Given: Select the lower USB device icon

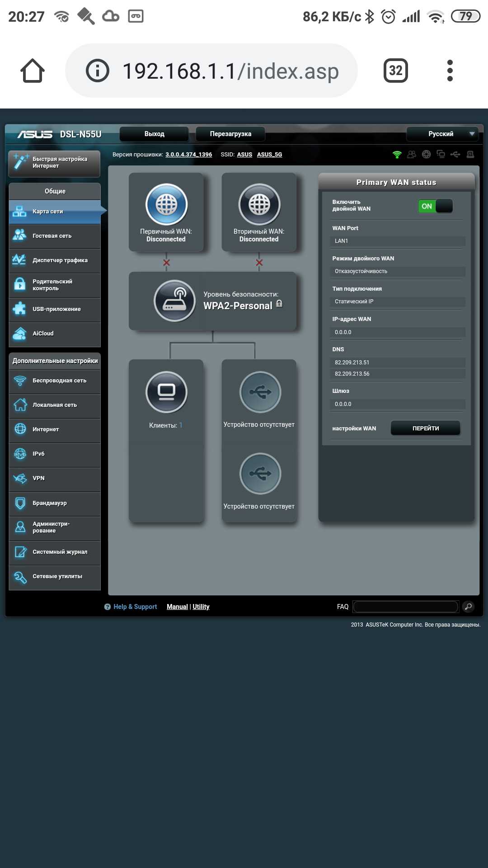Looking at the screenshot, I should pyautogui.click(x=260, y=473).
